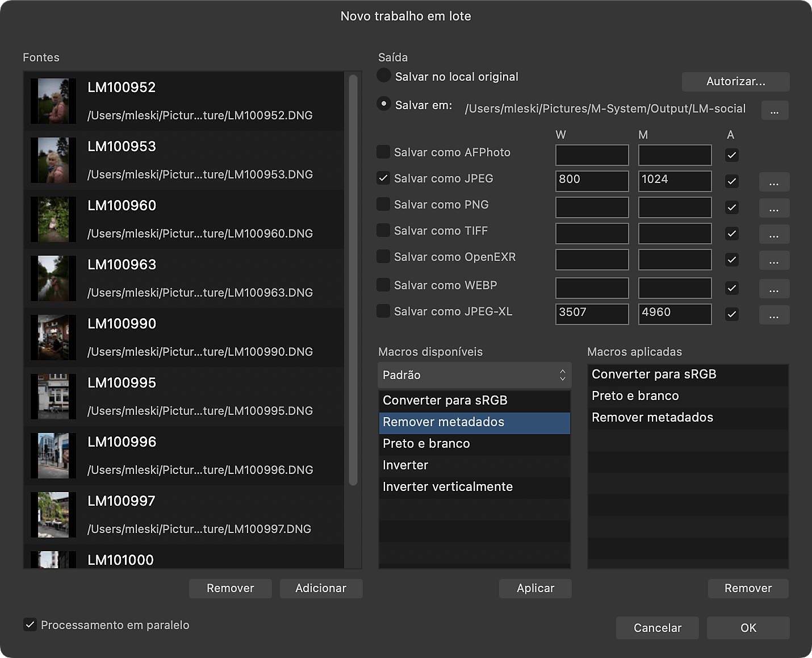Screen dimensions: 812x658
Task: Click the Aplicar macro button
Action: tap(535, 588)
